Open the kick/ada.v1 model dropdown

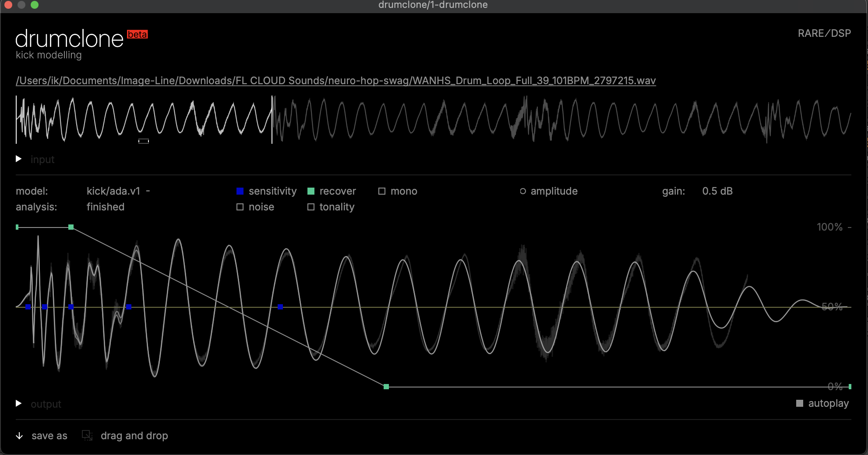[118, 191]
